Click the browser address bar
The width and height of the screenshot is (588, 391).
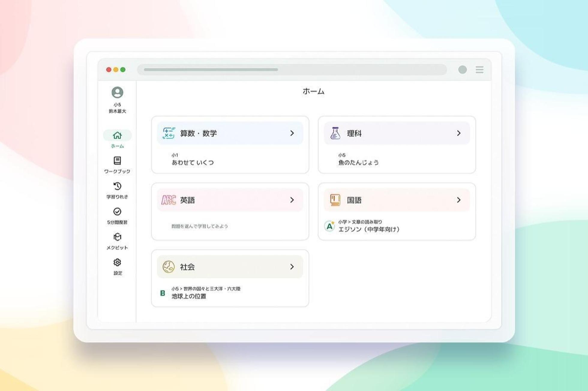point(292,70)
